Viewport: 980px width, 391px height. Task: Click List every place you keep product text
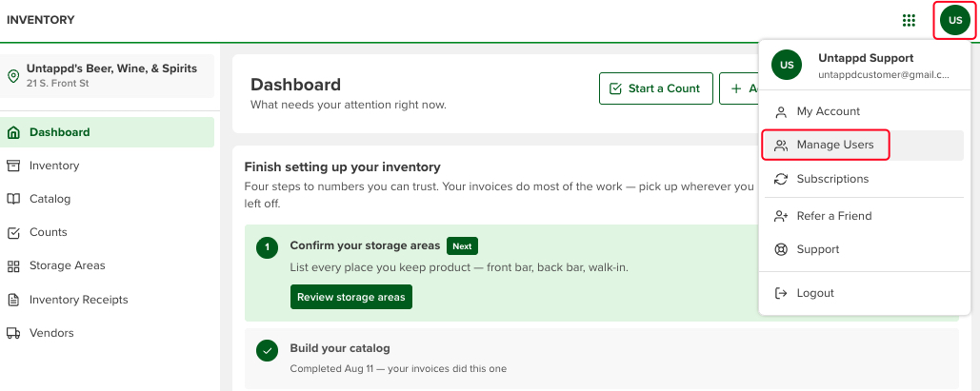459,267
